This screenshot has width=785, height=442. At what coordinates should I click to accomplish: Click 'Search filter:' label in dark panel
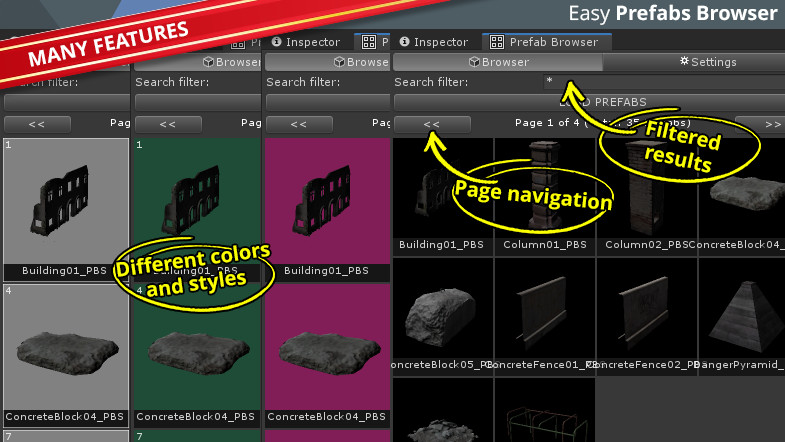431,82
